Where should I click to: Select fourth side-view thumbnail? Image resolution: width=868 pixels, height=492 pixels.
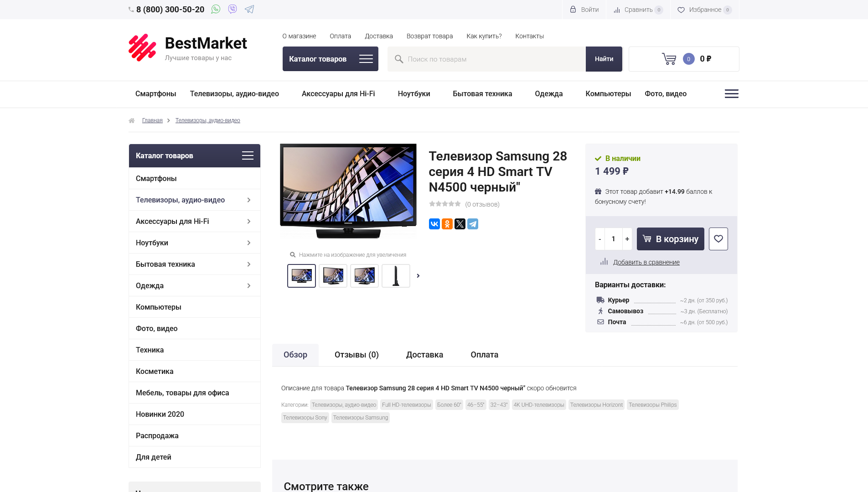click(x=396, y=276)
